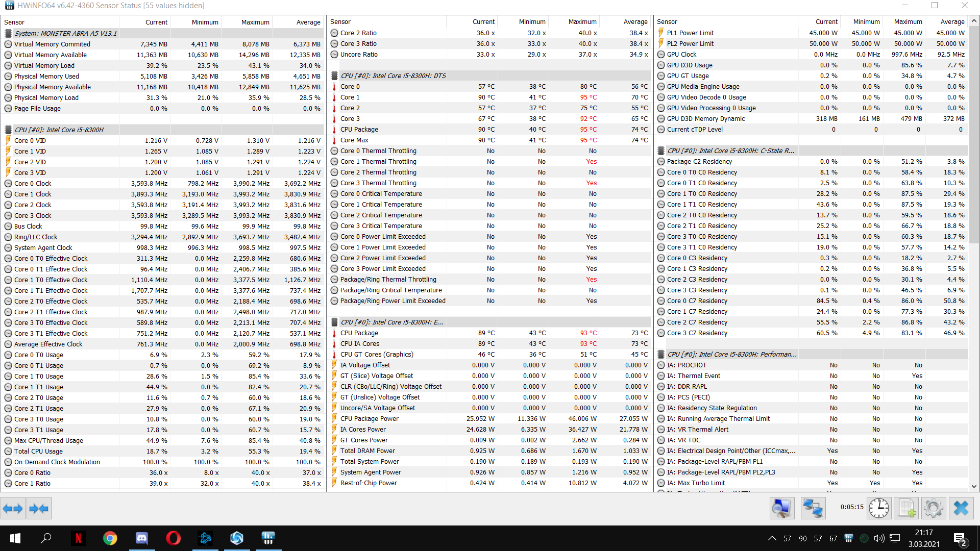Open the Windows notification center
The width and height of the screenshot is (980, 551).
(959, 538)
